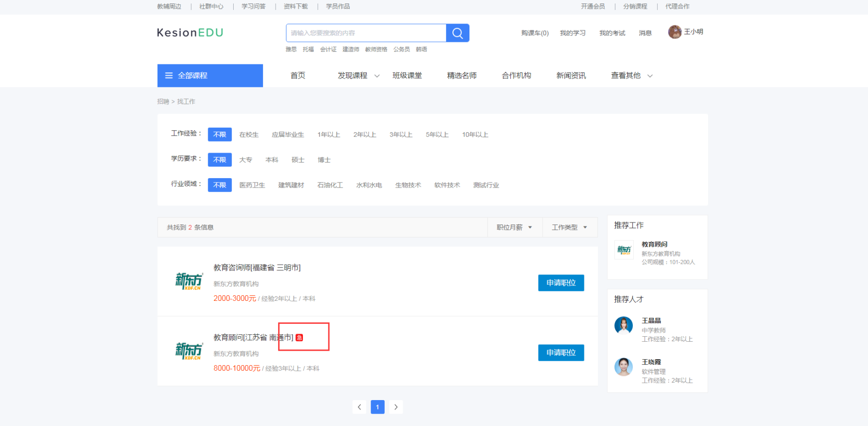Viewport: 868px width, 426px height.
Task: Open the 全部课程 menu
Action: 210,76
